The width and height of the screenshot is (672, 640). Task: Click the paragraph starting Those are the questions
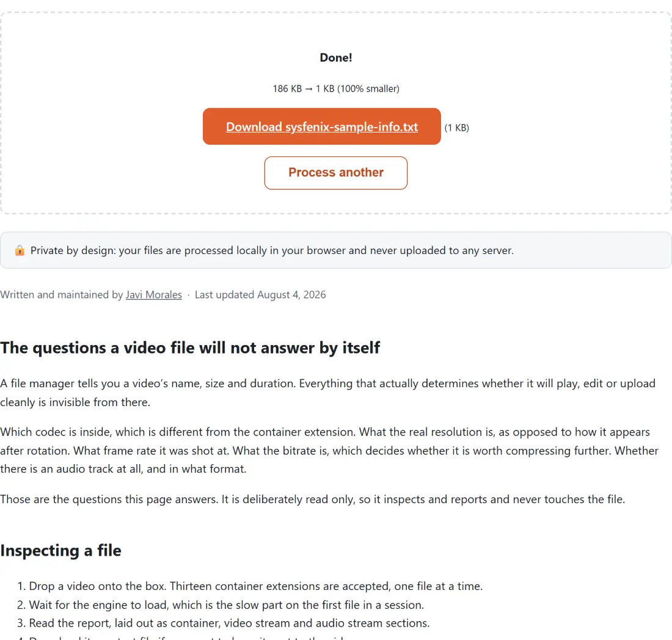pos(312,499)
